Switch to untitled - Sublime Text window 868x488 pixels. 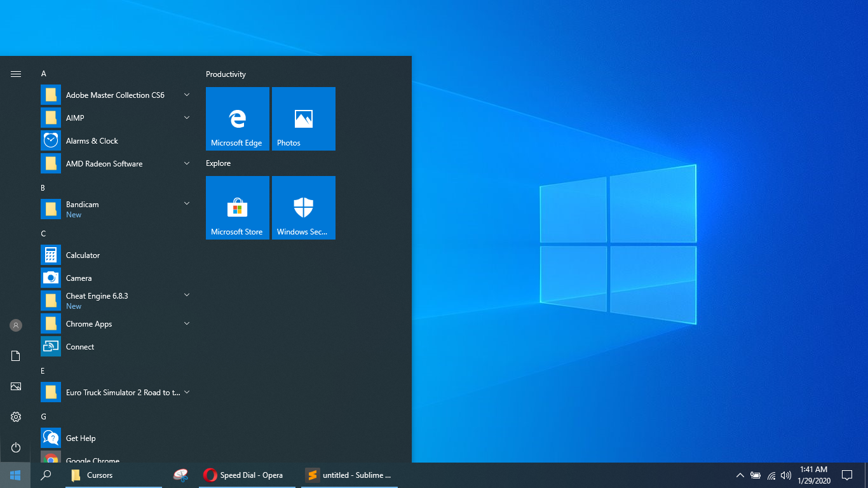tap(349, 475)
